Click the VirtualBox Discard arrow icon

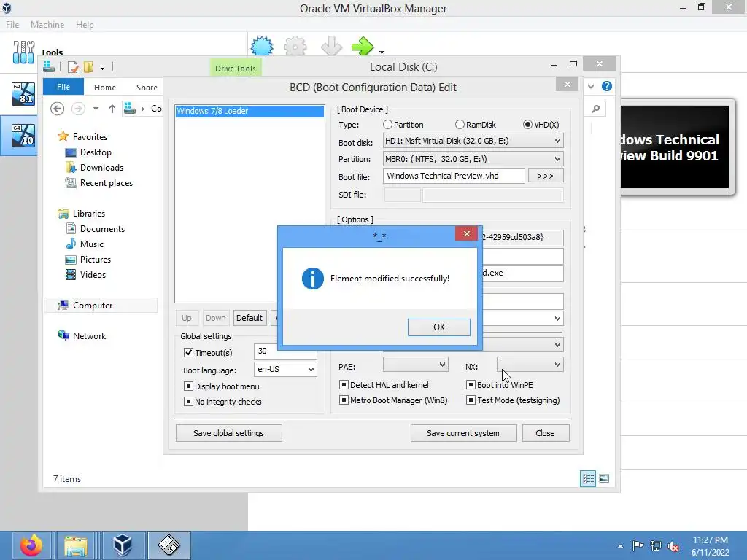pyautogui.click(x=331, y=47)
